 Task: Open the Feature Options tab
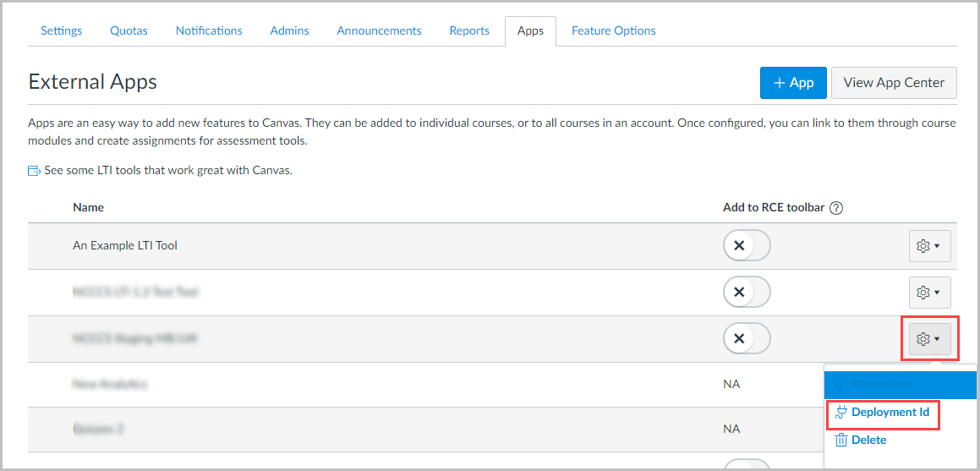pos(614,30)
